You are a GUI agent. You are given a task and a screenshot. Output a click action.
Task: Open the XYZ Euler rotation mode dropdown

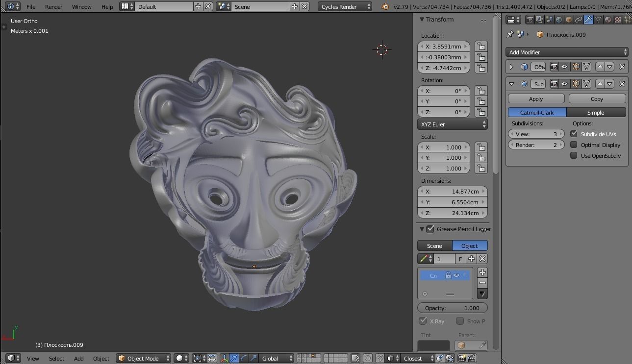452,124
